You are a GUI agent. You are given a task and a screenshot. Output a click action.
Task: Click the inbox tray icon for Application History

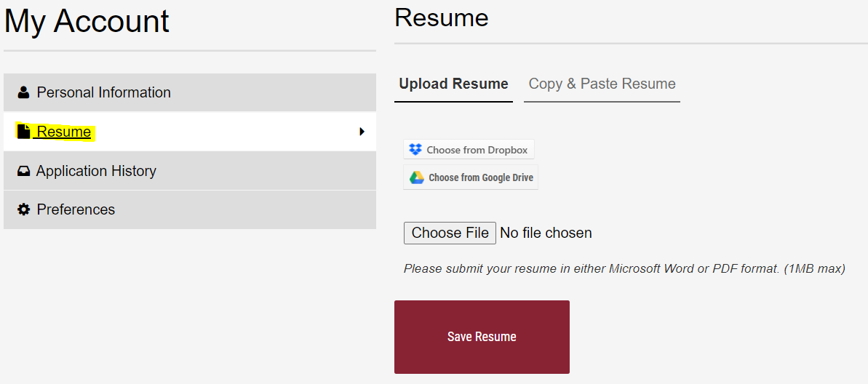click(x=23, y=171)
